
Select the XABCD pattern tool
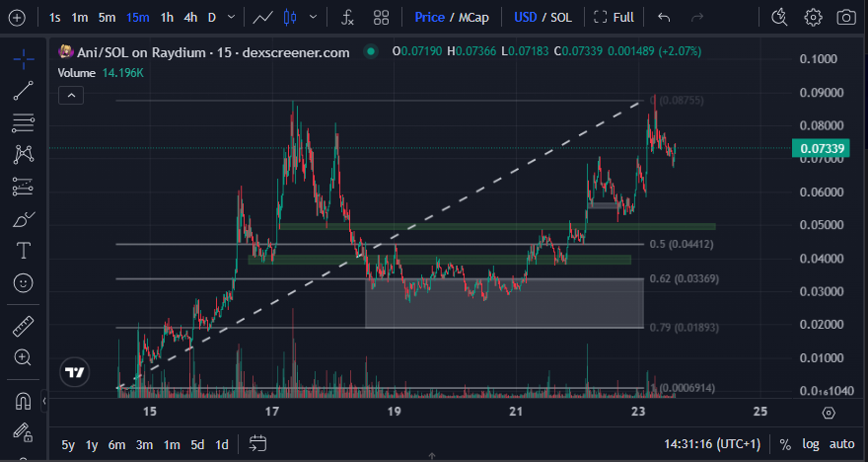click(x=24, y=155)
